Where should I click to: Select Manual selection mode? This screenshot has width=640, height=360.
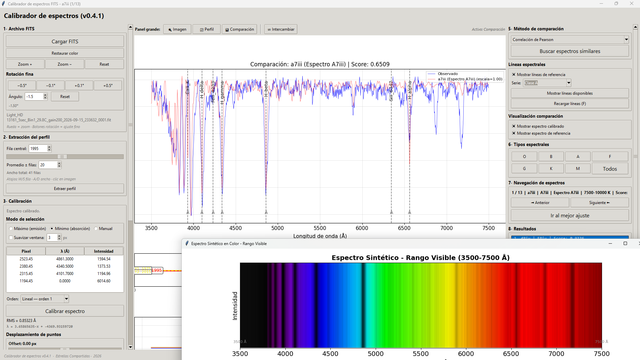[x=104, y=229]
